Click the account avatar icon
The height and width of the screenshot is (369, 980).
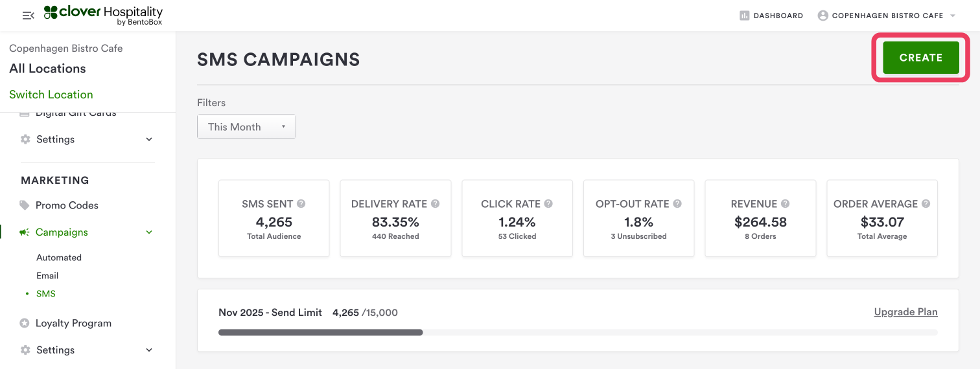(x=823, y=16)
